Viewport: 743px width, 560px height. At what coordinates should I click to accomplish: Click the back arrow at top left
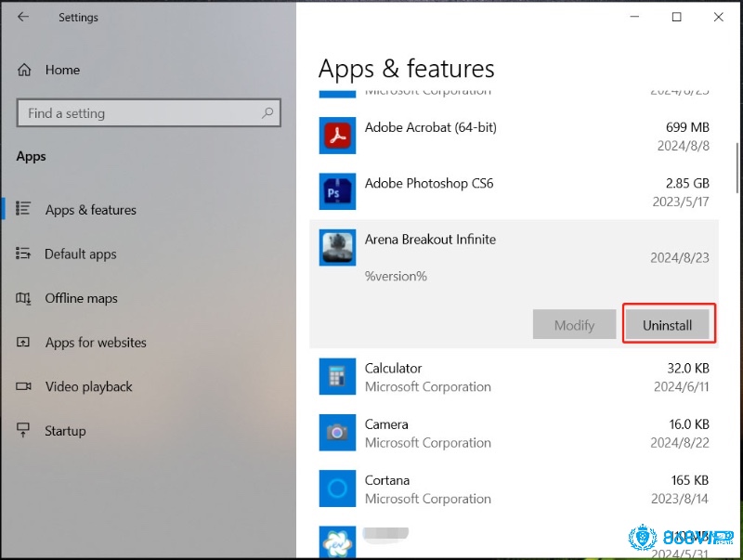24,17
